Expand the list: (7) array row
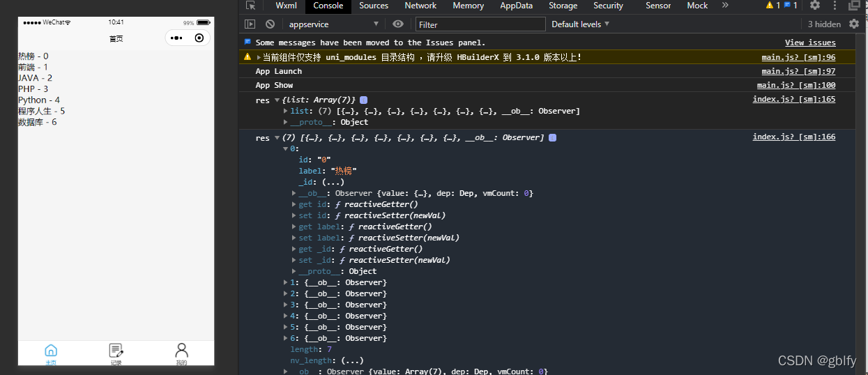The height and width of the screenshot is (375, 868). 286,112
